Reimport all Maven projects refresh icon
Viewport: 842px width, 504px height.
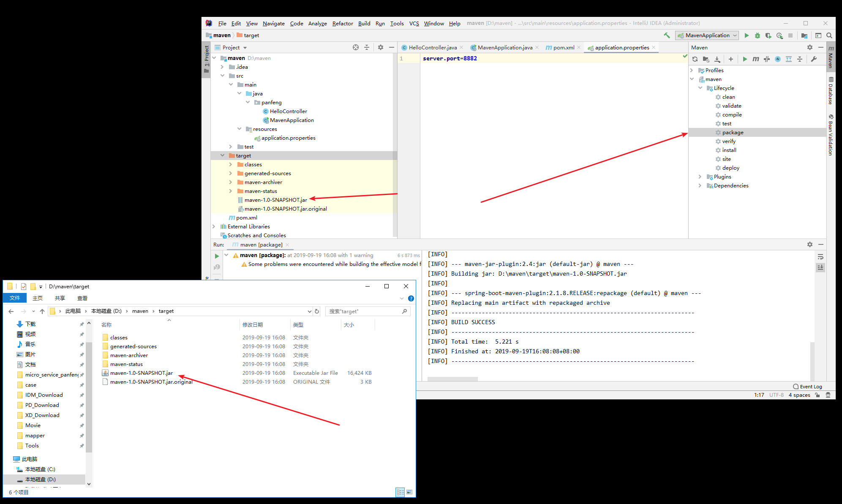pyautogui.click(x=695, y=59)
